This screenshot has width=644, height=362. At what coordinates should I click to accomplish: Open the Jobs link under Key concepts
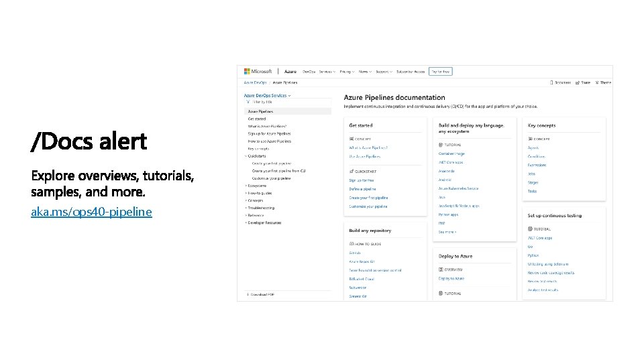click(531, 174)
